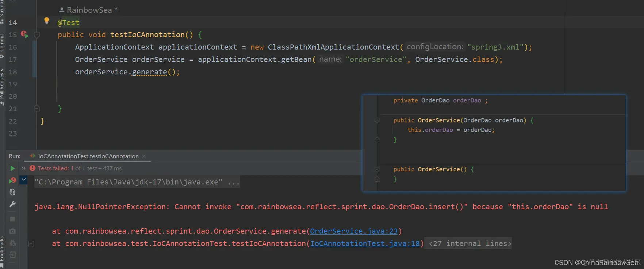Click ClassPathXmlApplicationContext on line 16
644x269 pixels.
pos(334,47)
